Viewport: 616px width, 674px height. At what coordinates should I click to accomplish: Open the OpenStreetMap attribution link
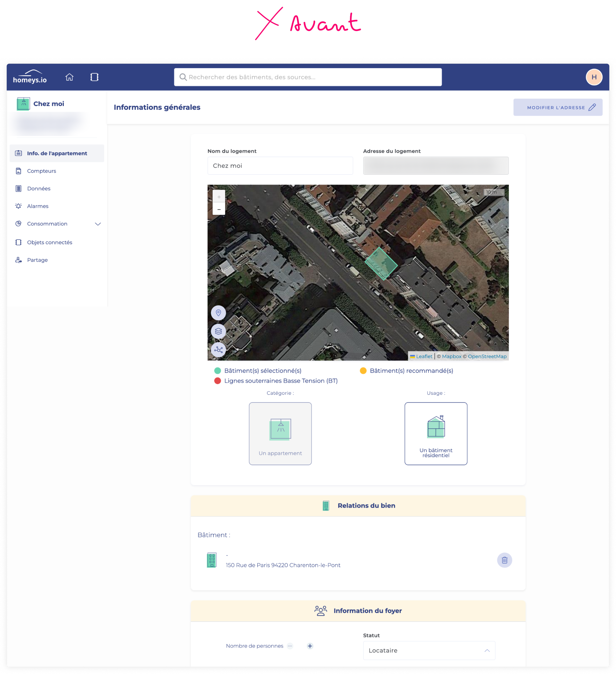487,356
